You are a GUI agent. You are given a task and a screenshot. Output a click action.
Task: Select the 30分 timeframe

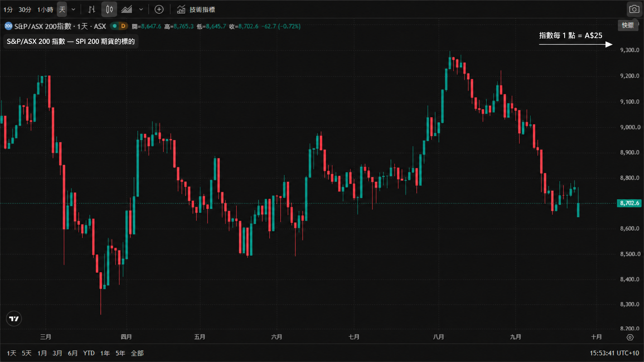[x=25, y=9]
